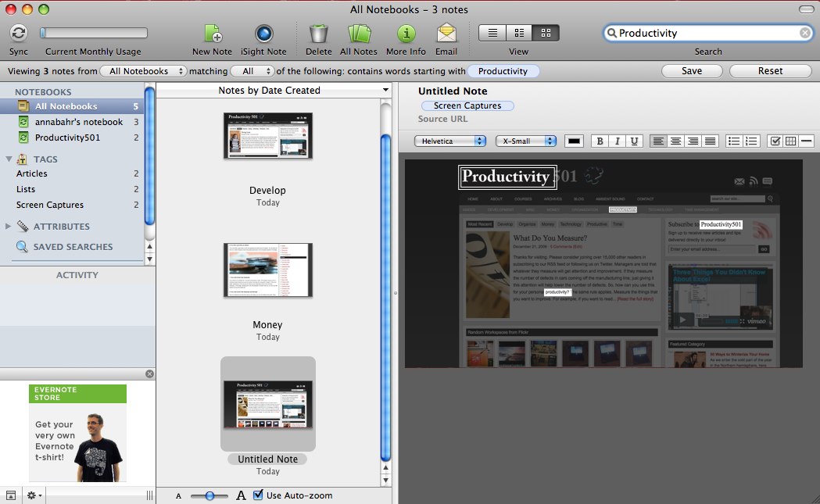
Task: Insert a table
Action: tap(791, 141)
